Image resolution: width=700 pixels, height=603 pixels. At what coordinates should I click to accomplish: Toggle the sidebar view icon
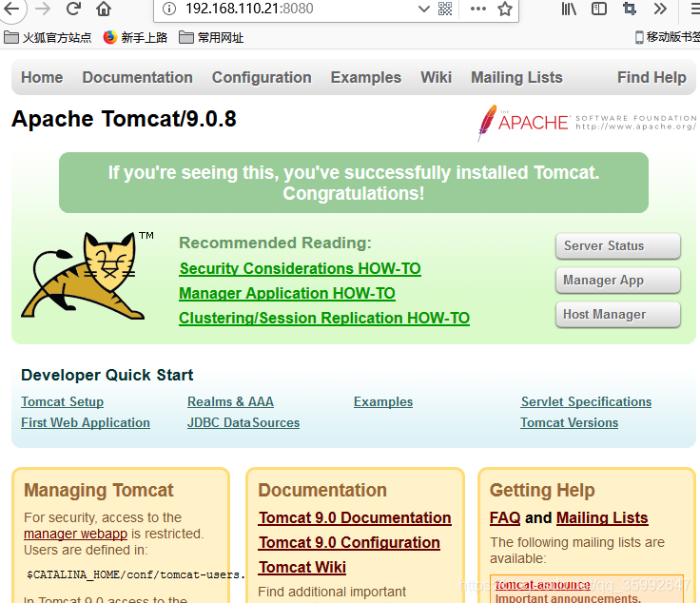[598, 9]
